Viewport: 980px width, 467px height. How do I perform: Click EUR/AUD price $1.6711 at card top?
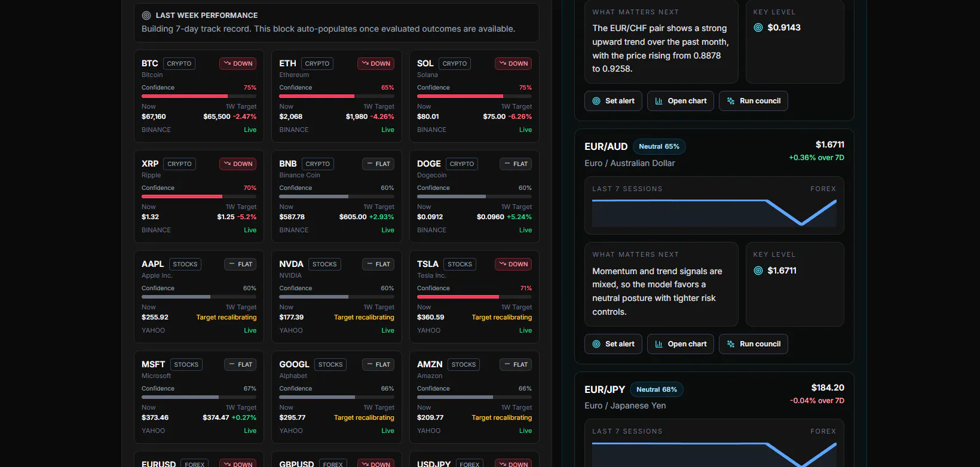[x=830, y=145]
